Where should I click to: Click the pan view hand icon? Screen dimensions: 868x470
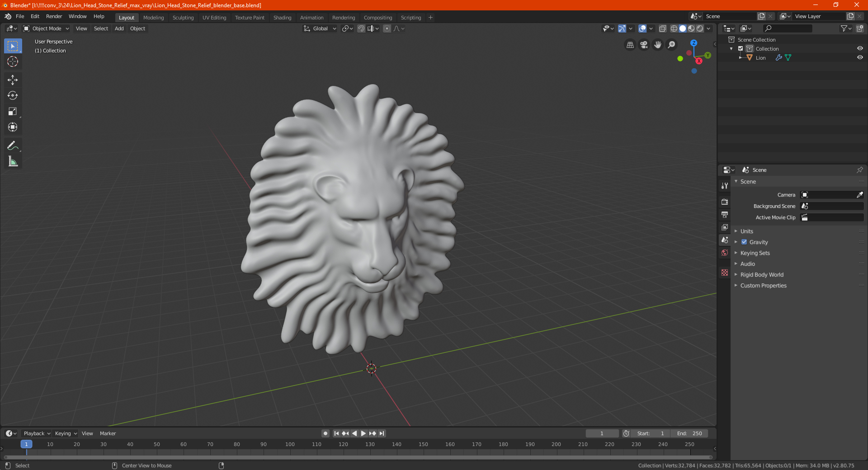pos(658,45)
